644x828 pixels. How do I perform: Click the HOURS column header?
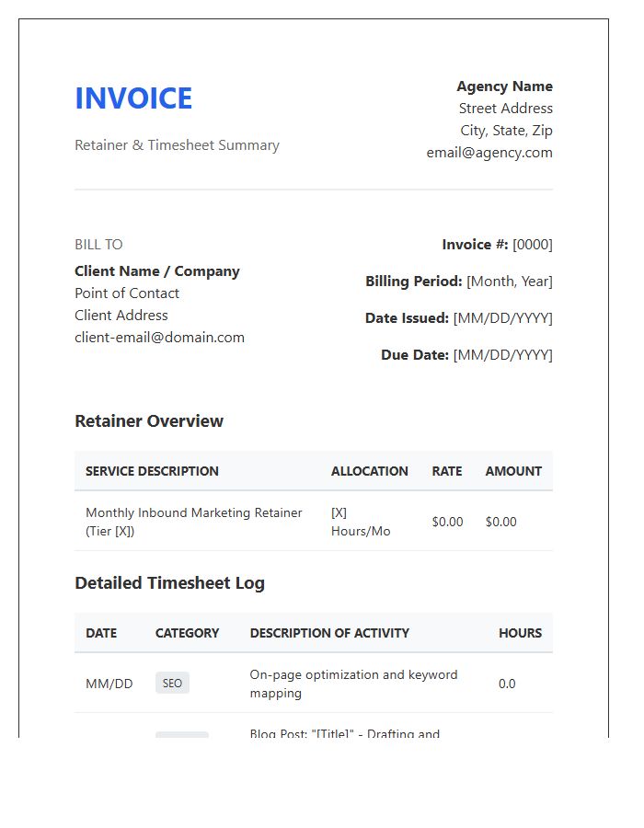[520, 633]
